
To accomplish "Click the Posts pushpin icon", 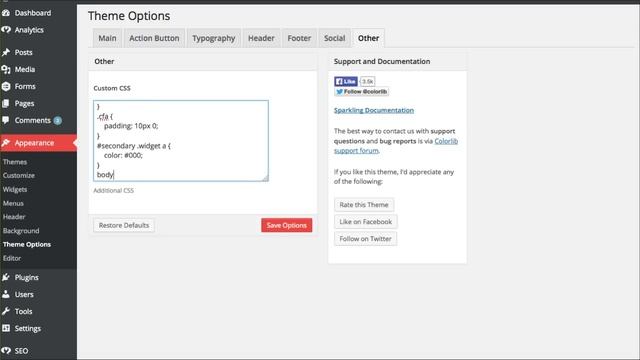I will point(6,52).
